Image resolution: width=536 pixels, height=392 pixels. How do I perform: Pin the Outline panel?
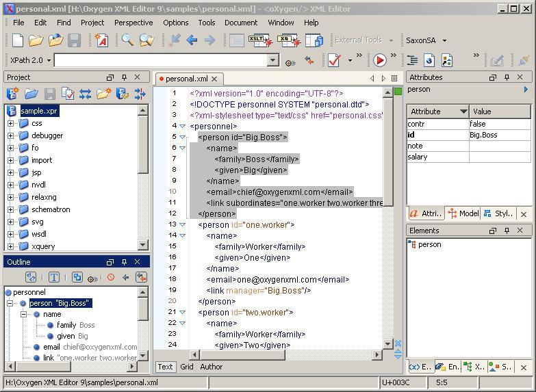124,262
